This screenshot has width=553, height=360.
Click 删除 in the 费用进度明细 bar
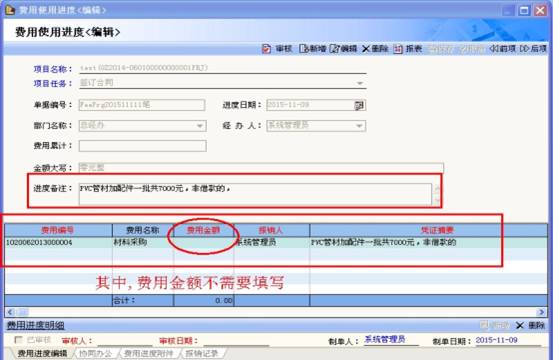click(x=530, y=325)
